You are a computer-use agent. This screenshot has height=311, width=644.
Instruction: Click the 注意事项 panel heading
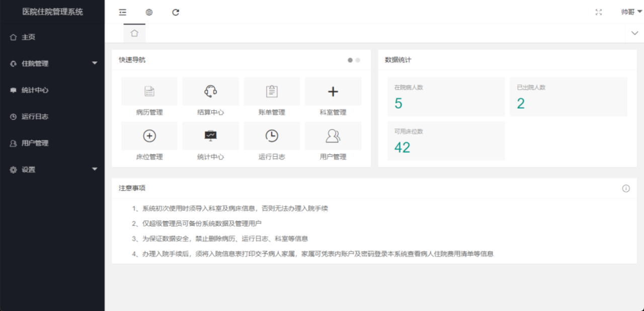[132, 188]
